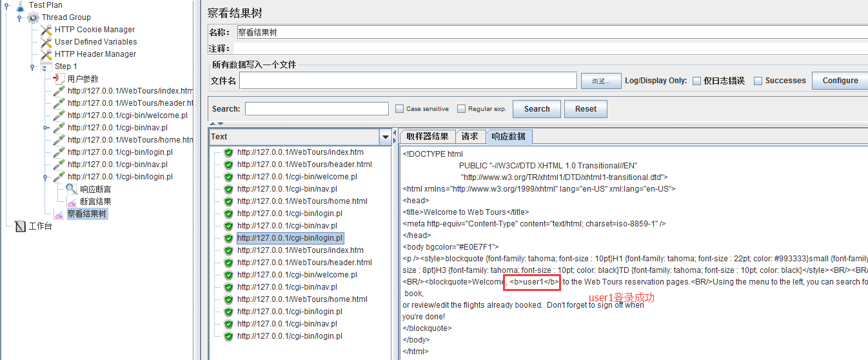Select the HTTP Cookie Manager icon
This screenshot has width=868, height=360.
tap(46, 30)
